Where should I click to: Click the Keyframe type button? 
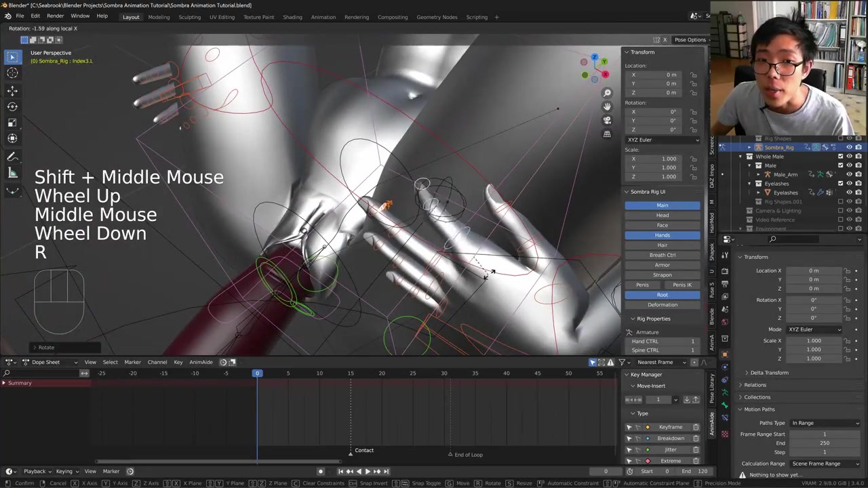click(670, 427)
